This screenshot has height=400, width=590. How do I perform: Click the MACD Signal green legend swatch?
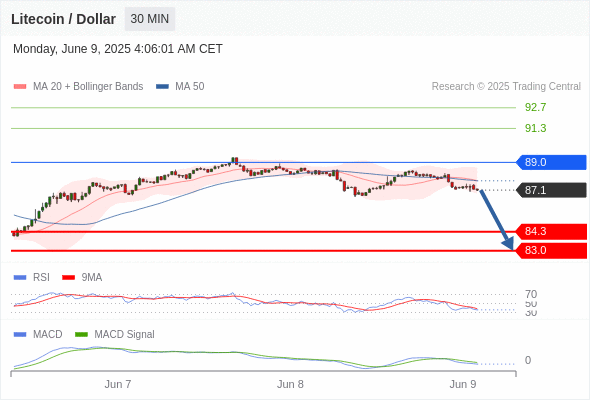81,334
